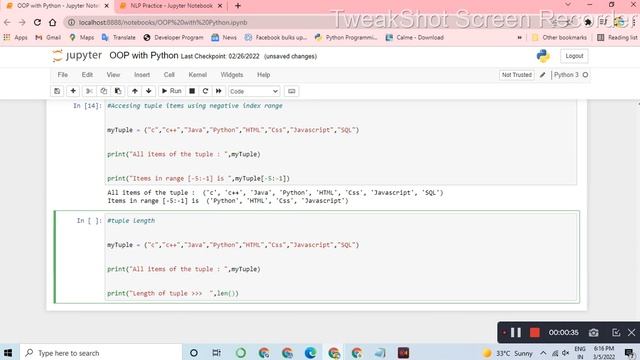Open the Kernel menu

click(x=198, y=75)
